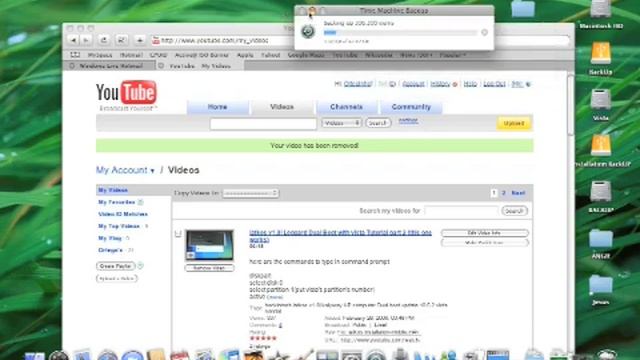Reload the page in Safari toolbar

coord(104,40)
